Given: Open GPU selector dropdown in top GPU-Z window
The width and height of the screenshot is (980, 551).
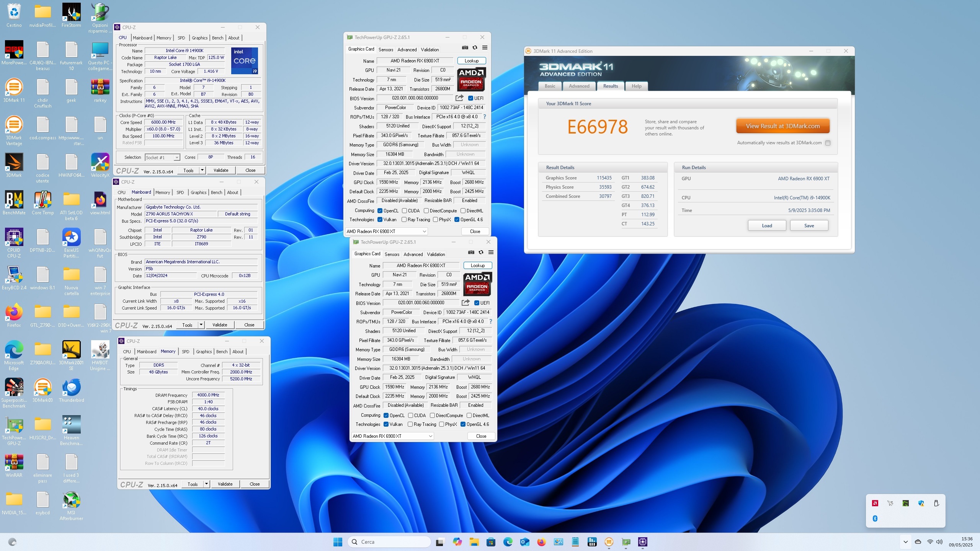Looking at the screenshot, I should [386, 231].
